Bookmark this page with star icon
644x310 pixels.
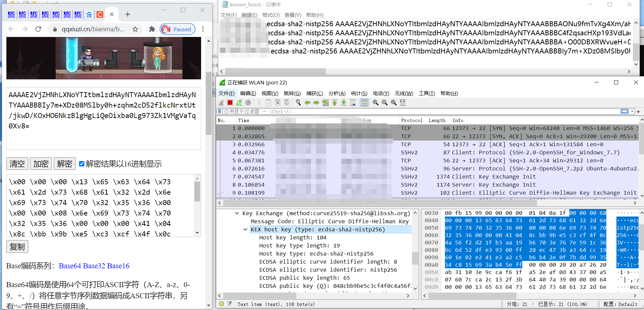pyautogui.click(x=135, y=29)
